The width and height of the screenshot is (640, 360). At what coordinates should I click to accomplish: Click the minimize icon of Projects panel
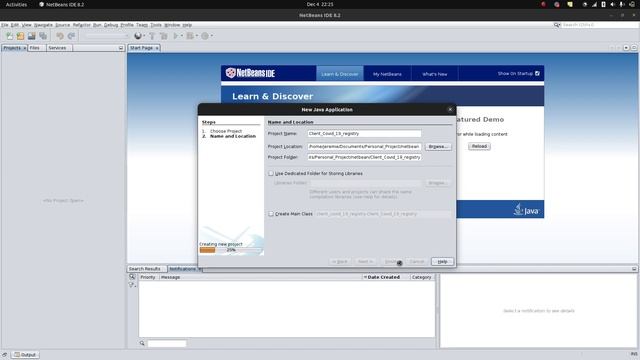121,48
